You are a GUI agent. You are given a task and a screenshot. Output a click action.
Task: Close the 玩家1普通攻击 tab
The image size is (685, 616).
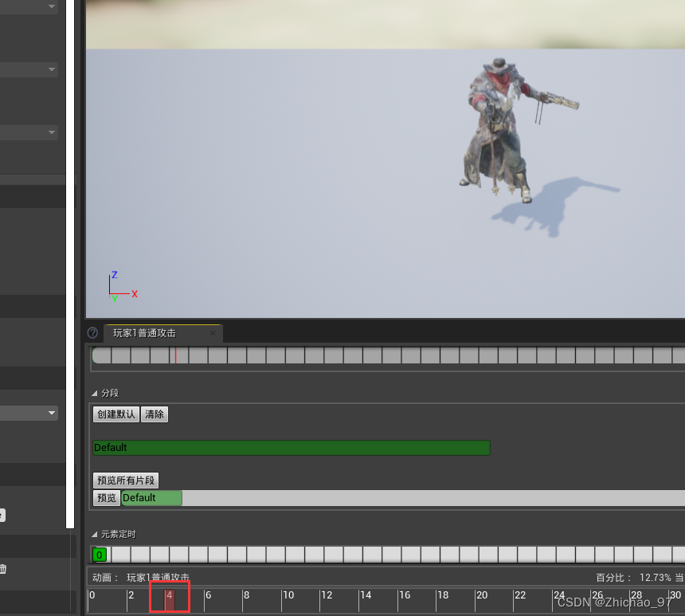coord(213,333)
